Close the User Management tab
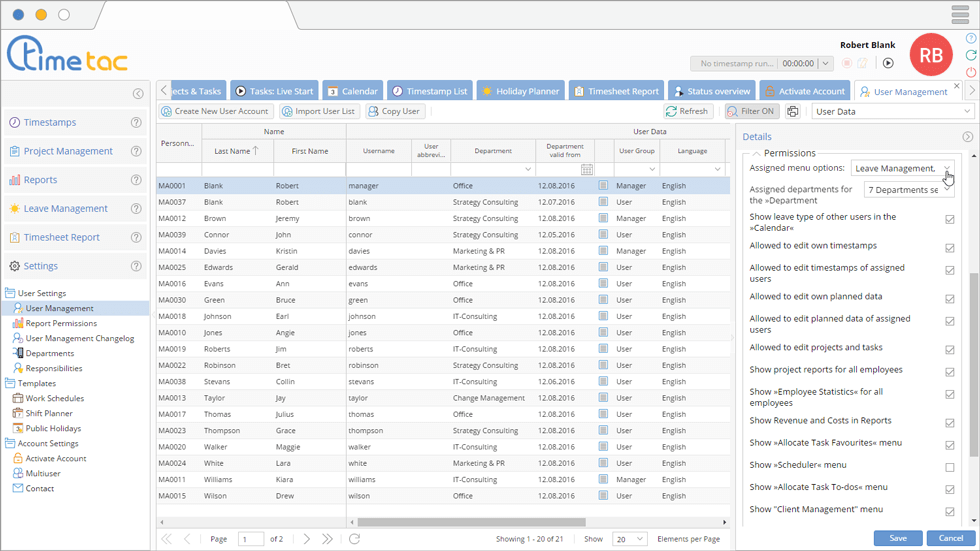 957,86
